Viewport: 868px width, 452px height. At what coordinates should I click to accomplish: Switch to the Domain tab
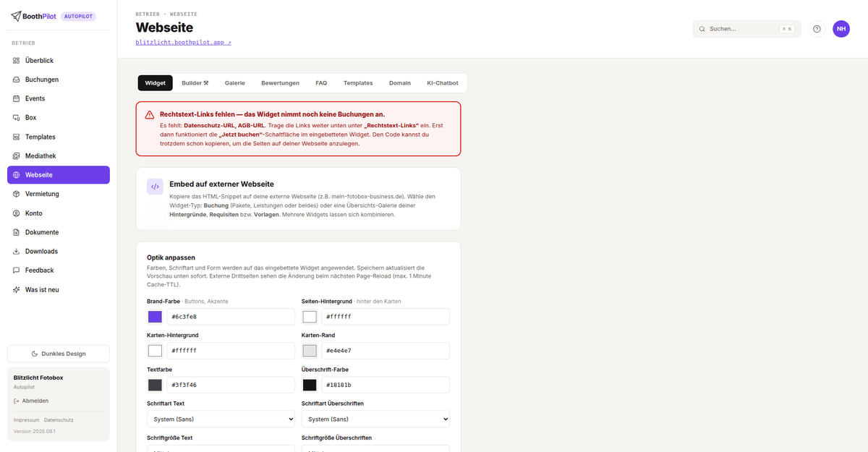coord(400,83)
